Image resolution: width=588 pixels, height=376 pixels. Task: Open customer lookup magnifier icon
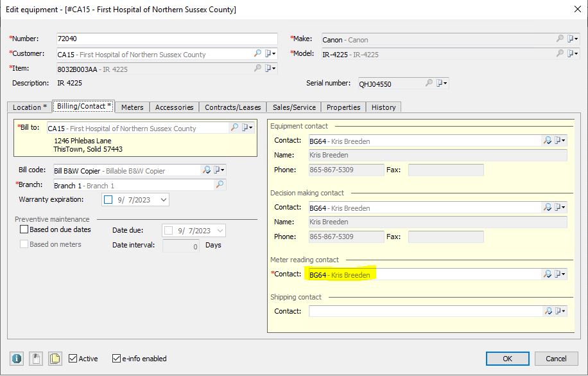257,53
